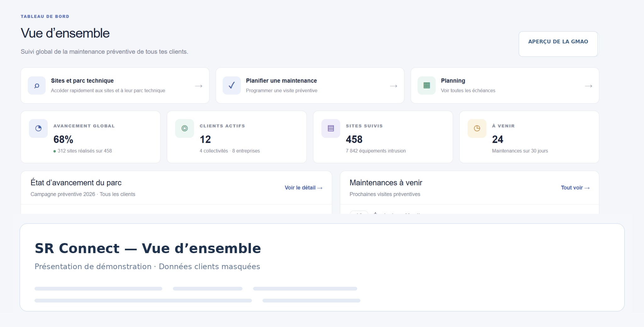Click the TABLEAU DE BORD breadcrumb label
Viewport: 644px width, 327px height.
[x=45, y=16]
